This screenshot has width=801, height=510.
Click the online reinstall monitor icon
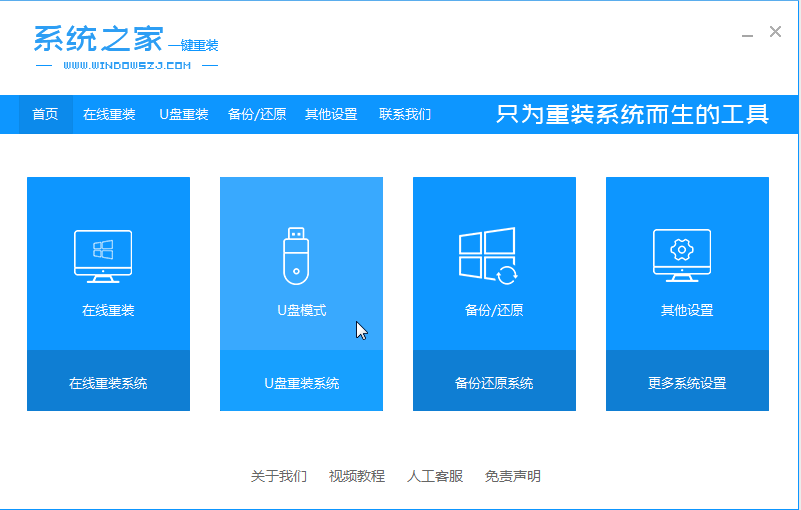point(103,257)
